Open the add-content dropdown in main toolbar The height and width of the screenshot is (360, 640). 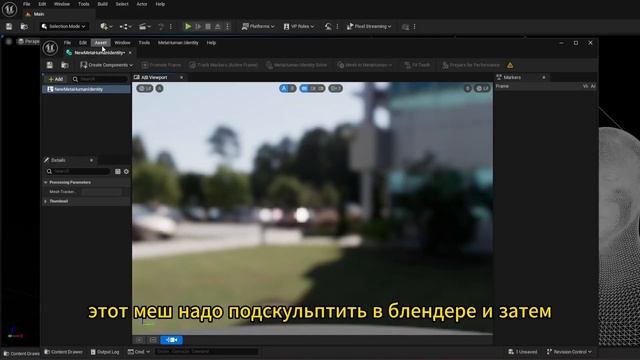[x=106, y=27]
